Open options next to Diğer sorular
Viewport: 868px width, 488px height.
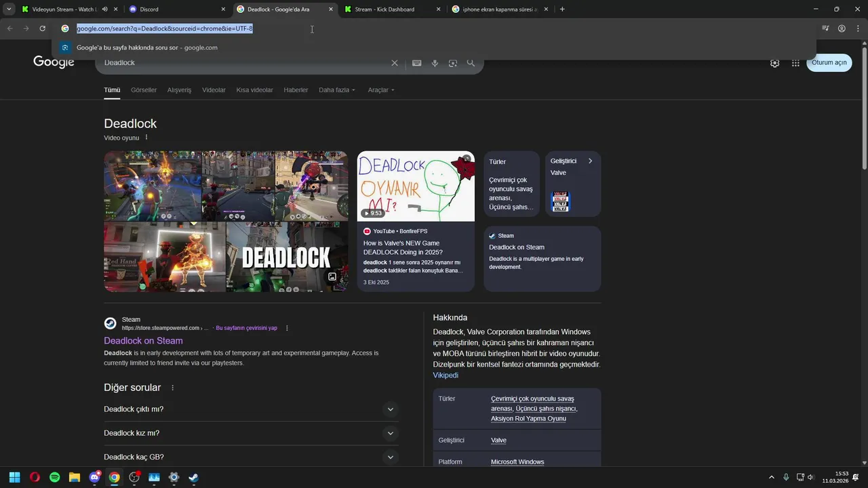point(172,388)
